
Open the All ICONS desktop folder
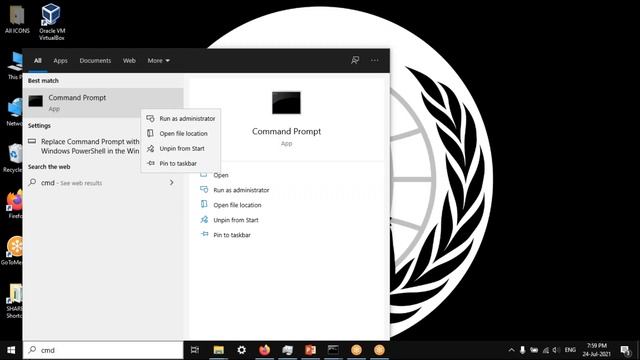[x=17, y=19]
